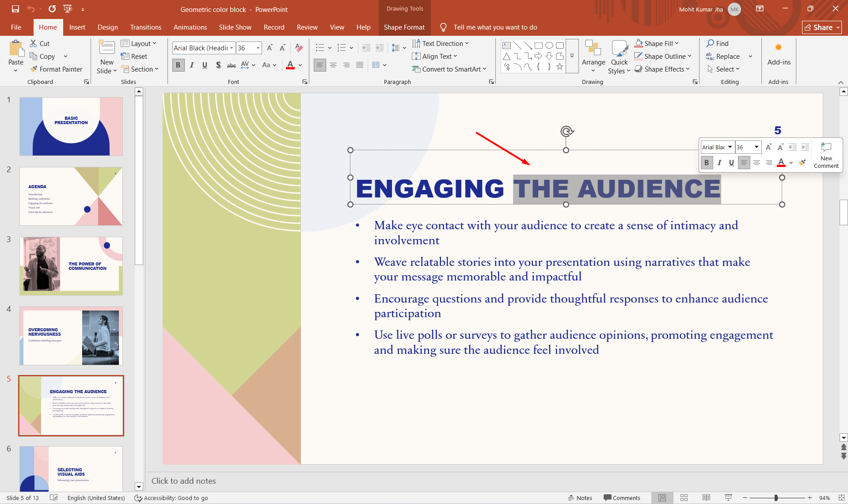This screenshot has height=504, width=848.
Task: Click New Comment in mini toolbar
Action: (826, 155)
